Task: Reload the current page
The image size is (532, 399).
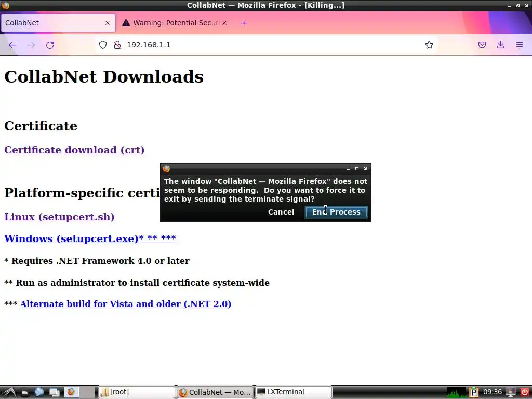Action: pyautogui.click(x=50, y=45)
